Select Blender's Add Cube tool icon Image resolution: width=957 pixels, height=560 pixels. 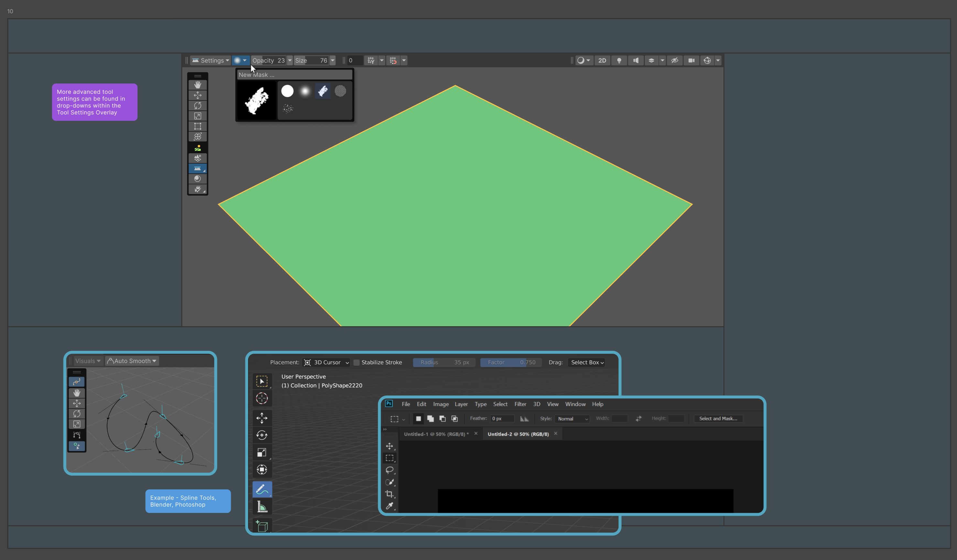click(262, 526)
